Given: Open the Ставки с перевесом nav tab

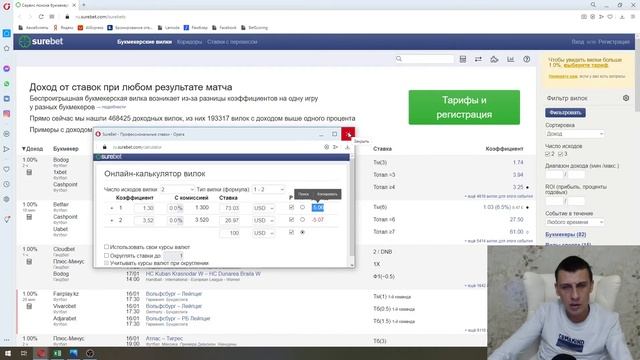Looking at the screenshot, I should [x=232, y=42].
